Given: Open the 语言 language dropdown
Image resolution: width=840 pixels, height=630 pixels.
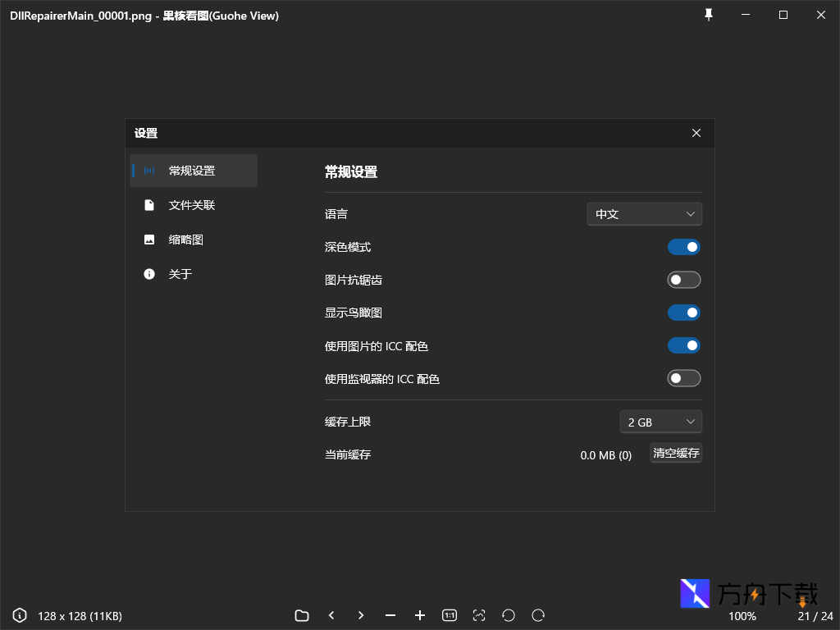Looking at the screenshot, I should tap(645, 213).
